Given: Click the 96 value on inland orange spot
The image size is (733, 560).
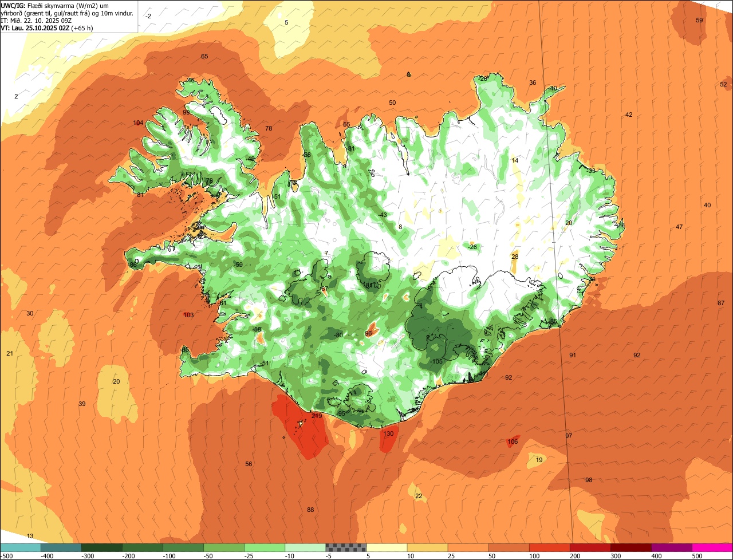Looking at the screenshot, I should (x=368, y=333).
